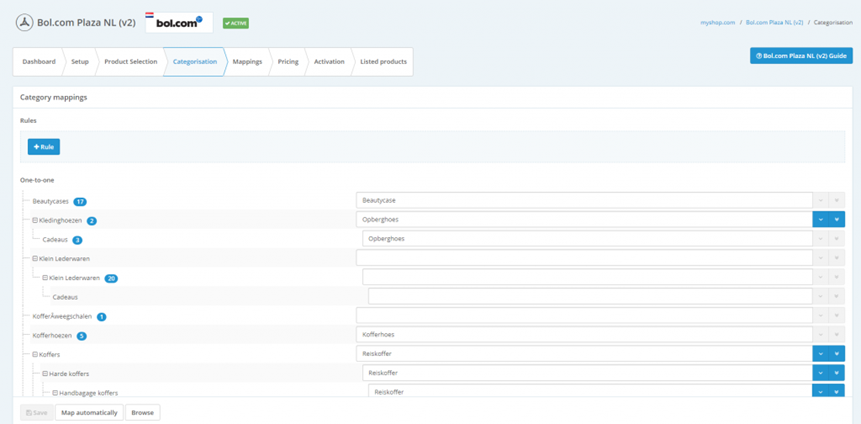Click the double-chevron icon on the Koffers row
This screenshot has height=424, width=861.
[x=837, y=354]
